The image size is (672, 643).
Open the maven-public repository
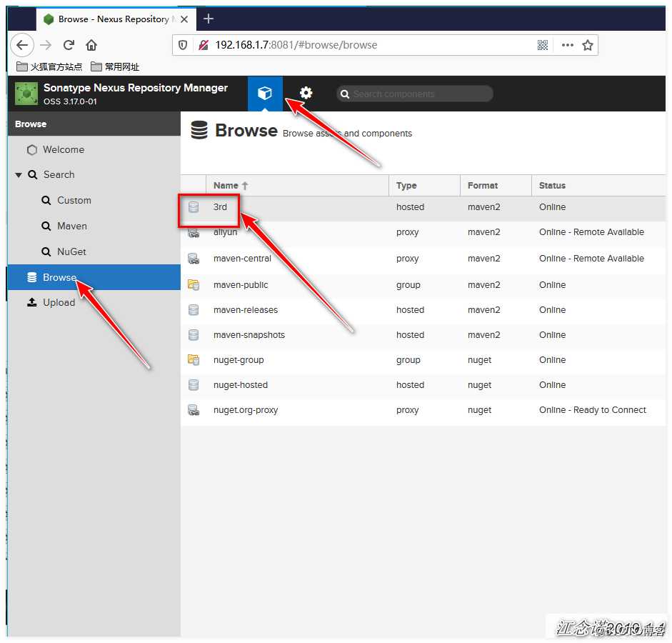(423, 284)
